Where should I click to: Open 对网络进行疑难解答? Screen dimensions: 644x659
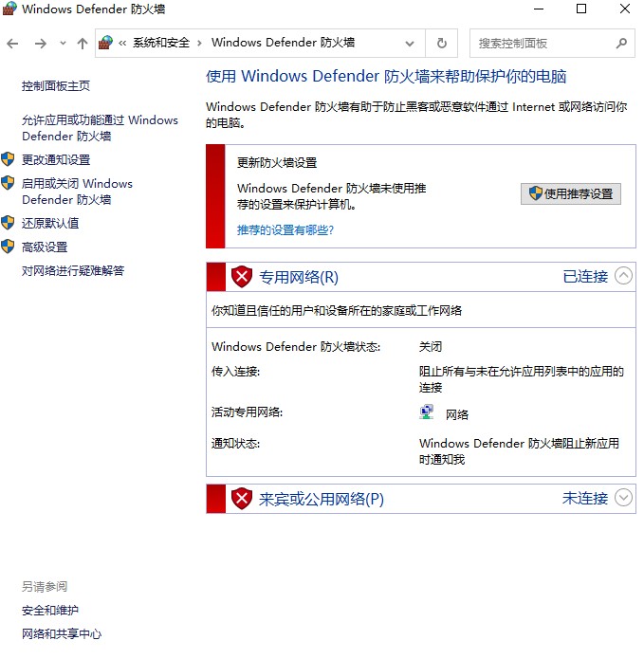pos(73,270)
